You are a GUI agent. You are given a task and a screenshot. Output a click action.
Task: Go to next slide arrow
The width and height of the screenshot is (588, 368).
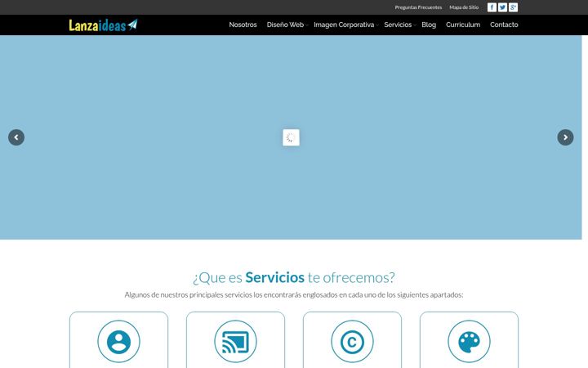(565, 137)
